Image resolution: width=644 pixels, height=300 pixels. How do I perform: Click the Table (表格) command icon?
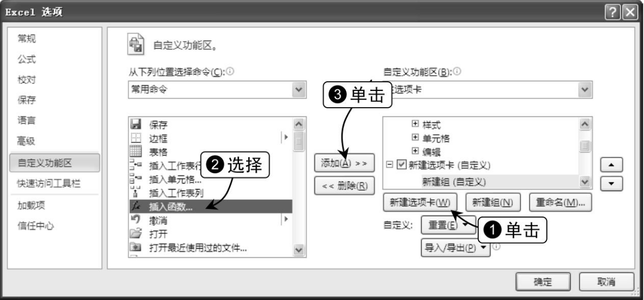(x=136, y=152)
